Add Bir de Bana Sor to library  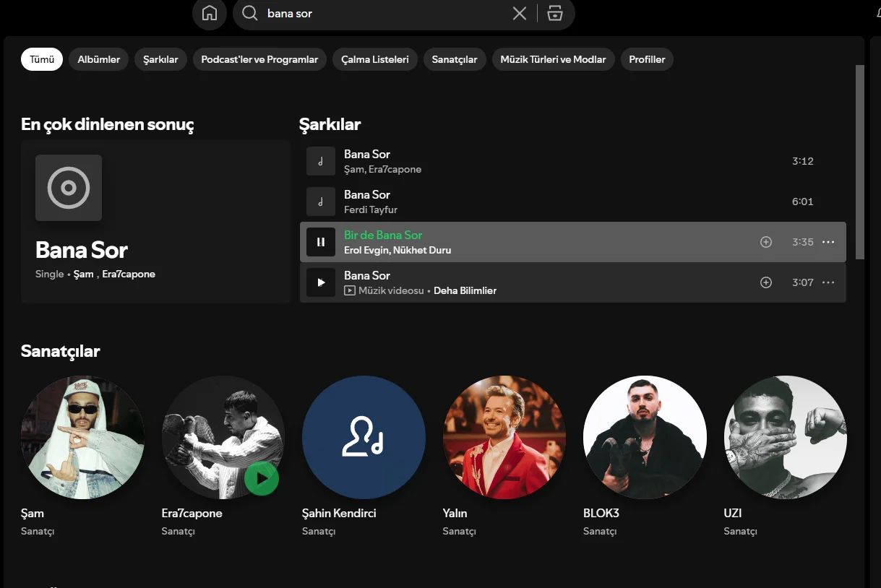[x=766, y=242]
